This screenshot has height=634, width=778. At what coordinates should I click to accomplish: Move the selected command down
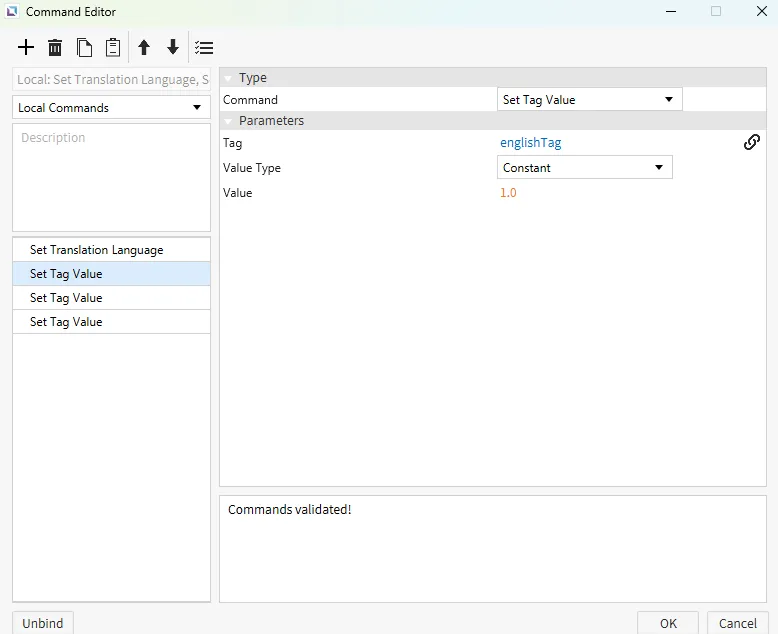(x=173, y=48)
